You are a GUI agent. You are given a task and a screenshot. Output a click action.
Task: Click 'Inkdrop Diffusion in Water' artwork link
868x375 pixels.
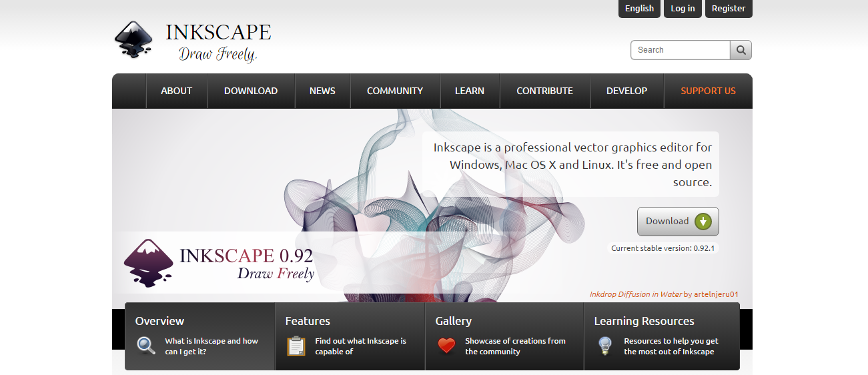[636, 294]
